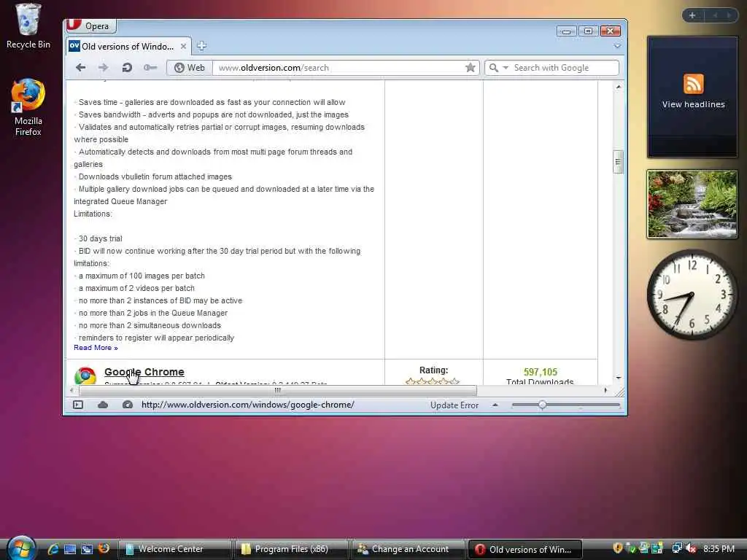Open the closed tabs dropdown arrow
The height and width of the screenshot is (560, 747).
[x=617, y=46]
